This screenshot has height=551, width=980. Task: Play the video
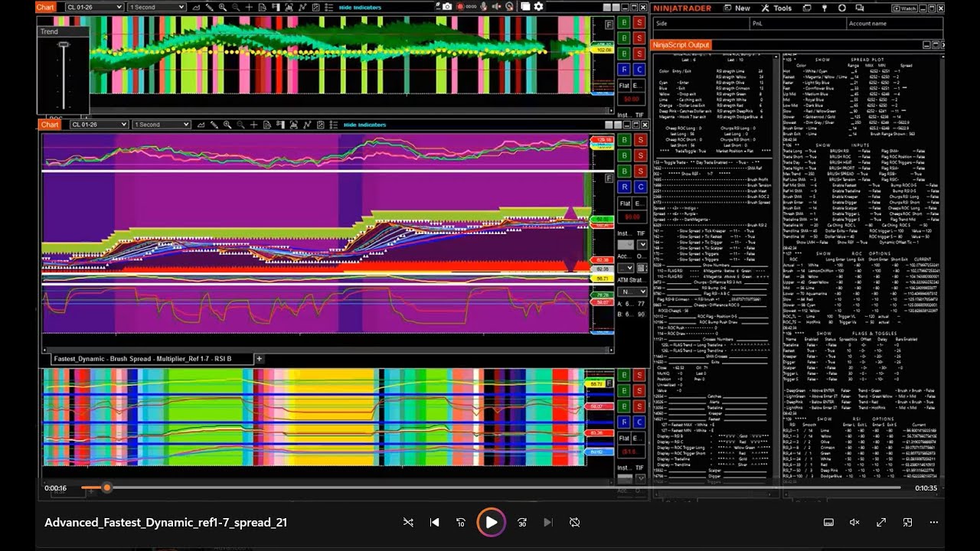491,522
